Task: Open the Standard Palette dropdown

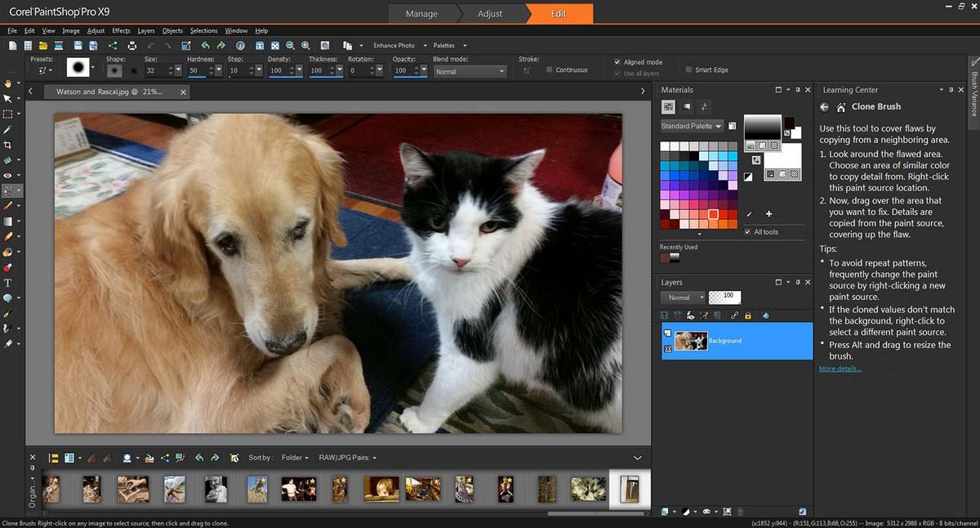Action: click(691, 126)
